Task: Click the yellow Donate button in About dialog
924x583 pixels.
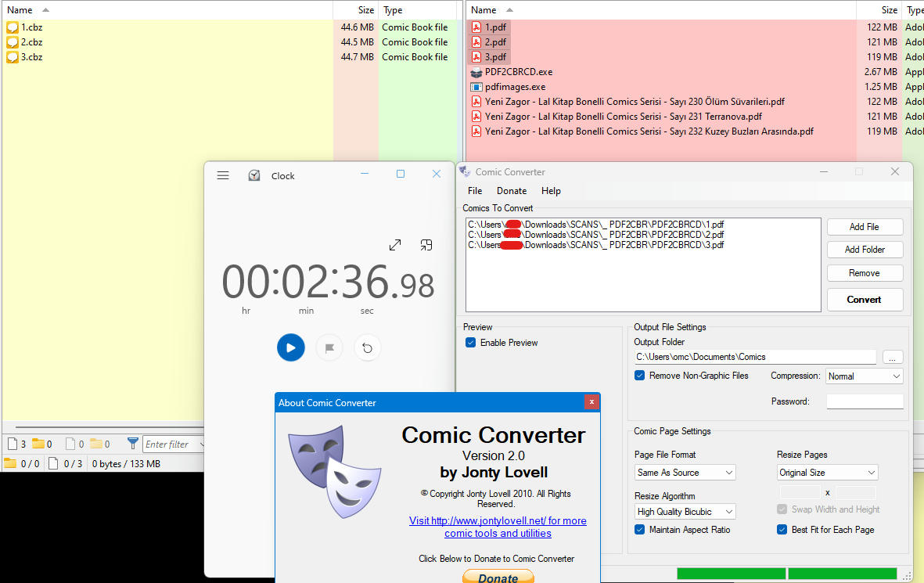Action: 498,576
